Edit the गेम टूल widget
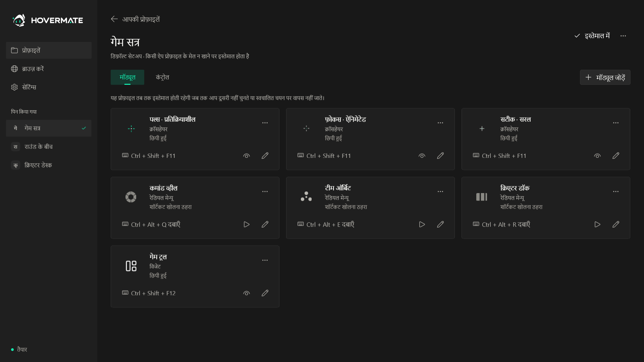This screenshot has width=644, height=362. coord(265,293)
